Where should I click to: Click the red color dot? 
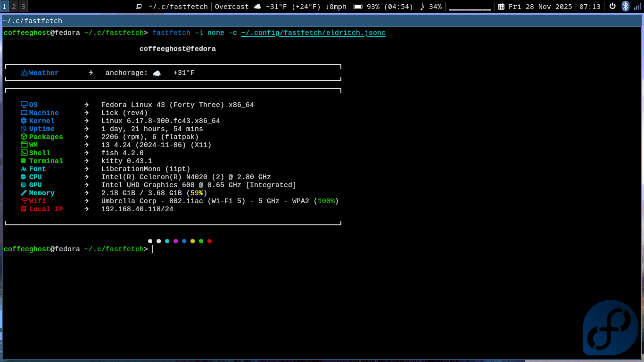[x=209, y=241]
